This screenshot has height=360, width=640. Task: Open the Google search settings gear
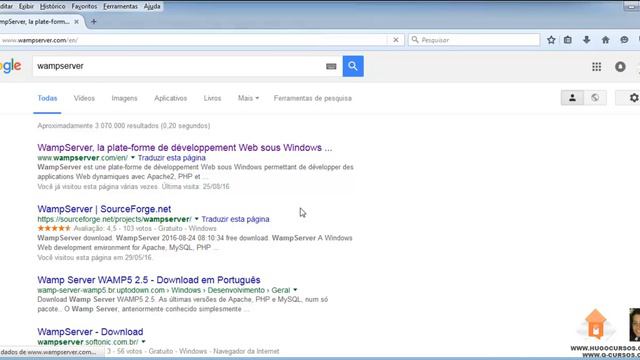tap(633, 98)
